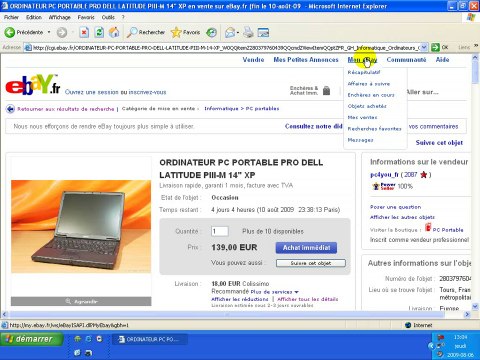This screenshot has width=480, height=360.
Task: Open the Outils menu
Action: 108,17
